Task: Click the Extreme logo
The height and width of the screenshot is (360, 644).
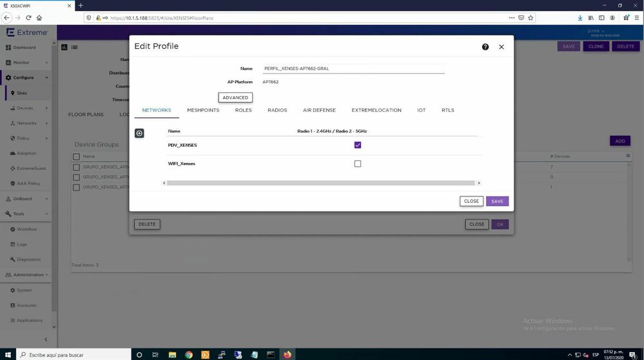Action: (x=26, y=32)
